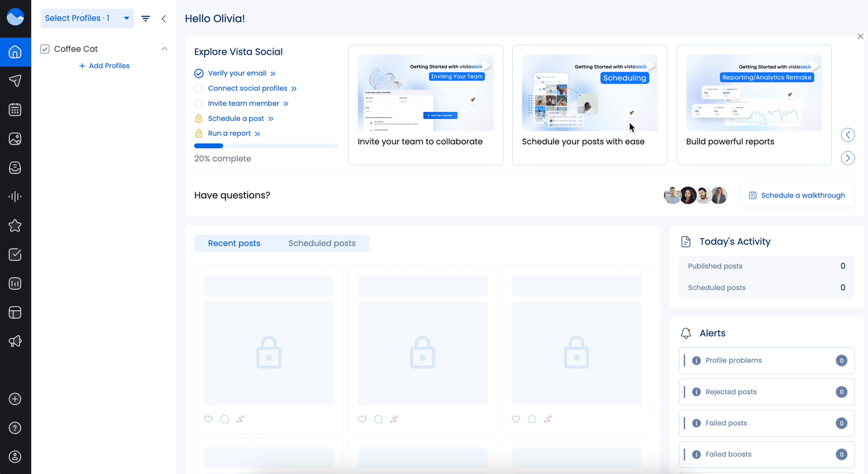Viewport: 868px width, 474px height.
Task: Open the Failed posts alert row
Action: pos(767,423)
